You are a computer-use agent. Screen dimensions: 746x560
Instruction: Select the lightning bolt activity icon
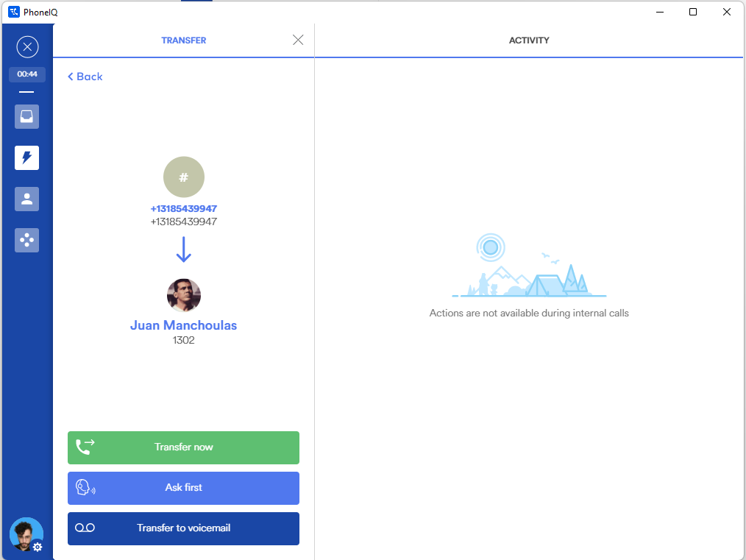[27, 157]
